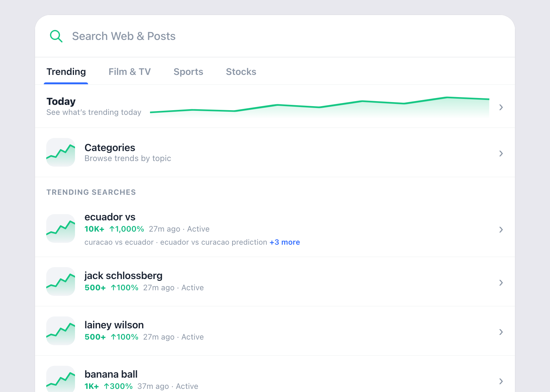The image size is (550, 392).
Task: Expand the ecuador vs row chevron
Action: point(501,230)
